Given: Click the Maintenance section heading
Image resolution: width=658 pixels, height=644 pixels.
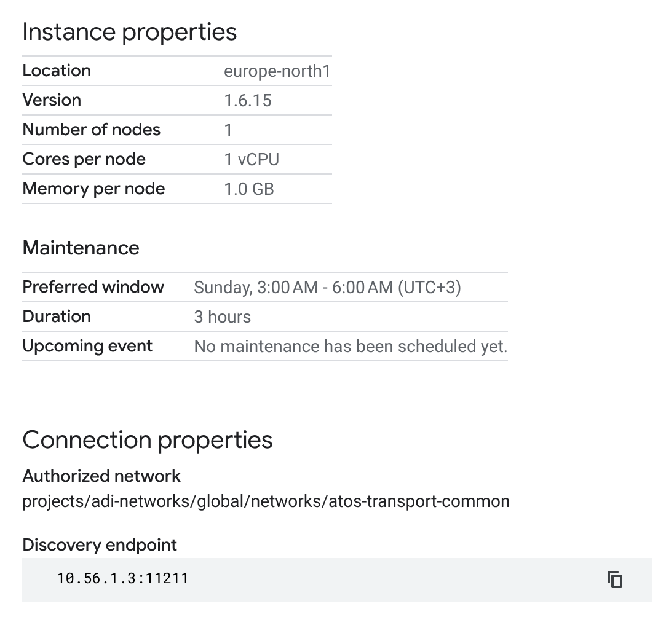Looking at the screenshot, I should 81,248.
